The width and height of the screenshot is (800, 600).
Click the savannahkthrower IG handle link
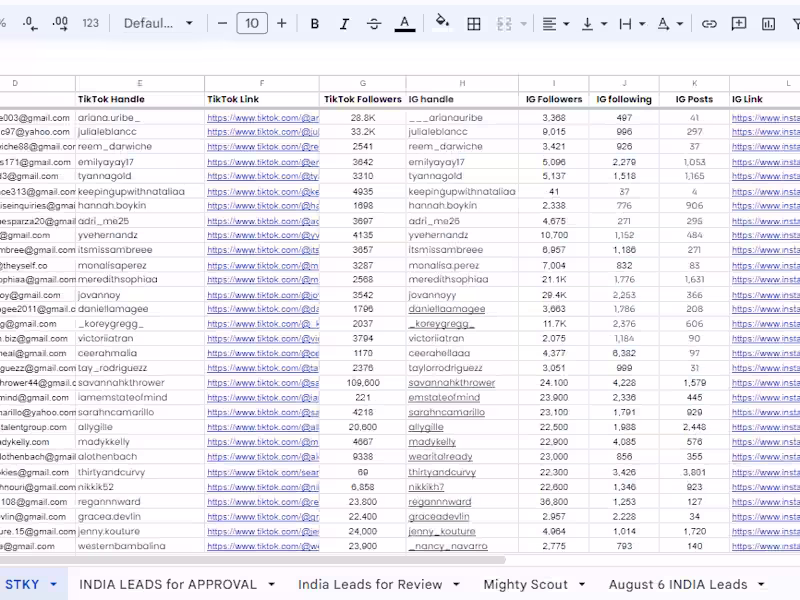click(451, 383)
